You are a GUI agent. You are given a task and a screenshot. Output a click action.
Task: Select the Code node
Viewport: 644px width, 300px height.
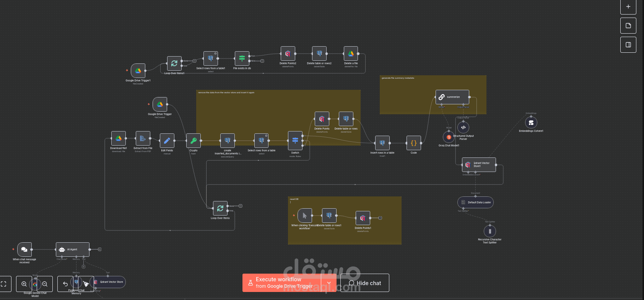[x=414, y=143]
